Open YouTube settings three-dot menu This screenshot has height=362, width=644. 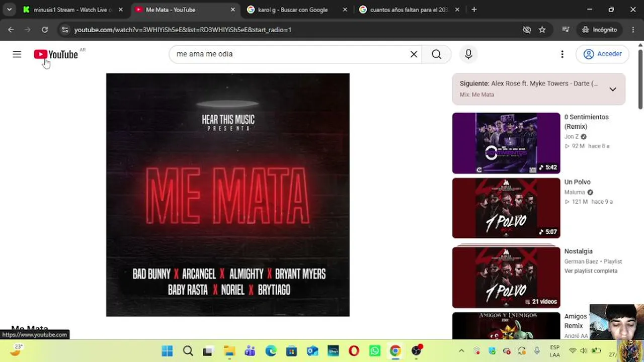[562, 54]
